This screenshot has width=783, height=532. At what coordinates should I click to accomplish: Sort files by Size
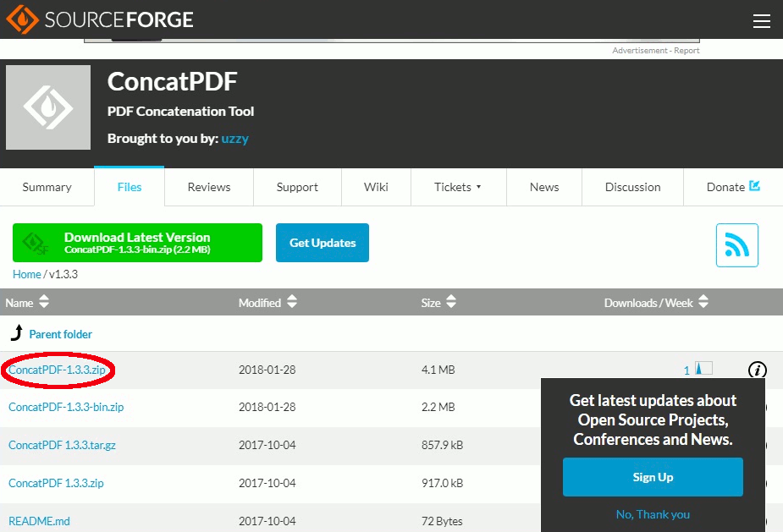pyautogui.click(x=438, y=303)
